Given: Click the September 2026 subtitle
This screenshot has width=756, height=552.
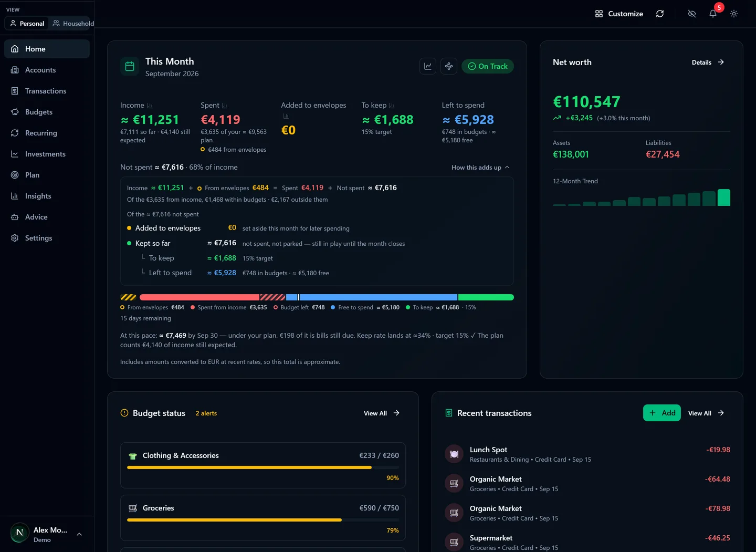Looking at the screenshot, I should [172, 74].
